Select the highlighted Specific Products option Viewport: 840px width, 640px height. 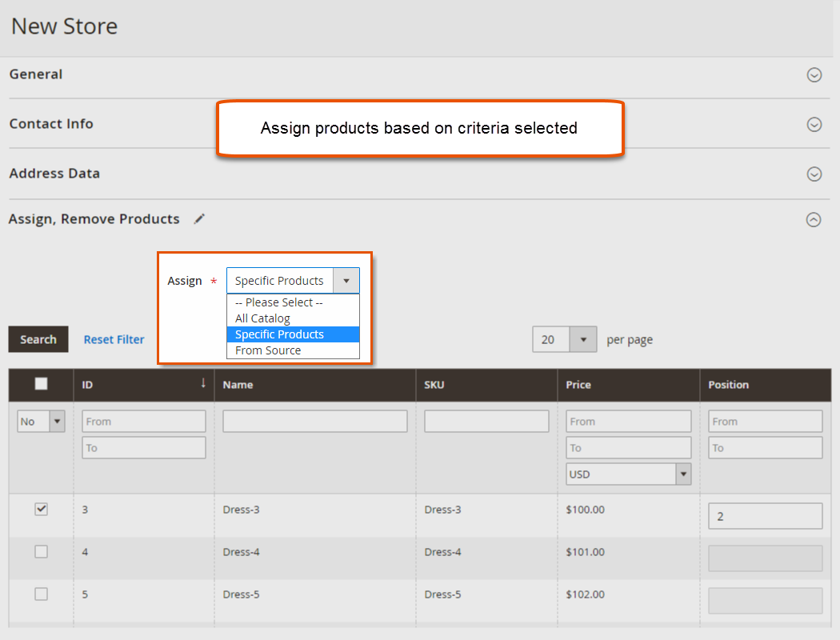click(293, 334)
